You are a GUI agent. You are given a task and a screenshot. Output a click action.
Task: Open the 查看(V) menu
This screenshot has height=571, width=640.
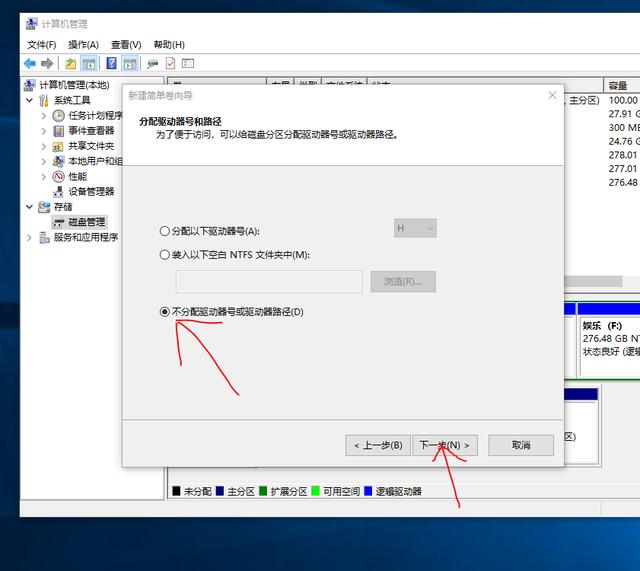[x=126, y=44]
